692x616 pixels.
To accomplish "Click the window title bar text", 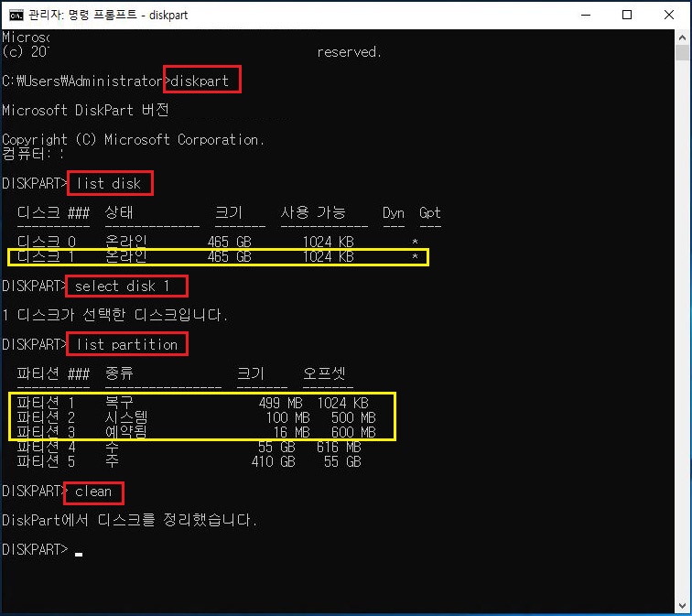I will pos(120,15).
